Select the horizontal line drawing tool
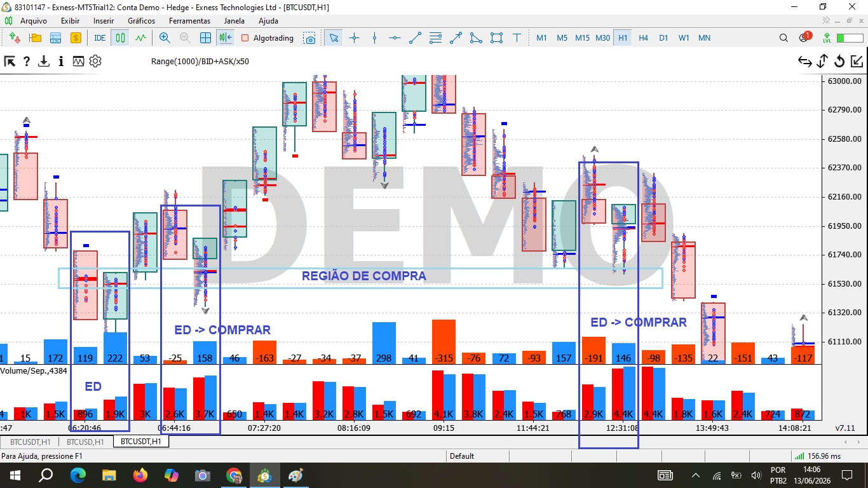868x488 pixels. point(395,37)
